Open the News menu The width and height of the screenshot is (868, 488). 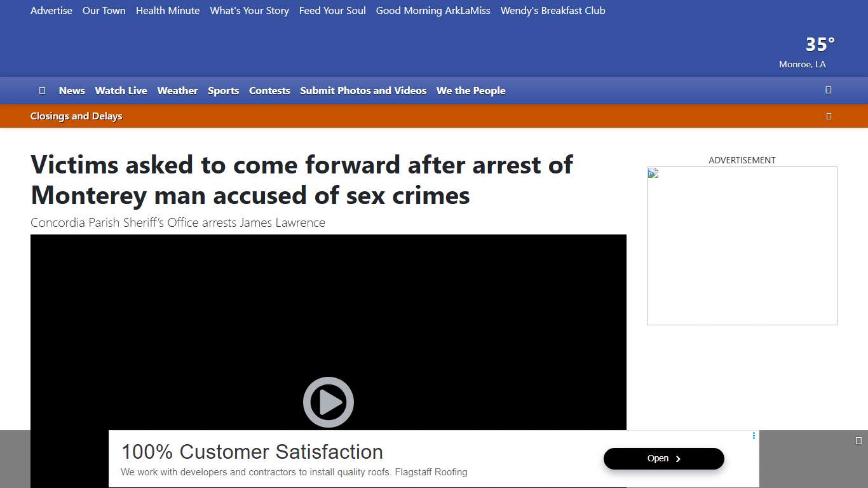click(x=72, y=91)
